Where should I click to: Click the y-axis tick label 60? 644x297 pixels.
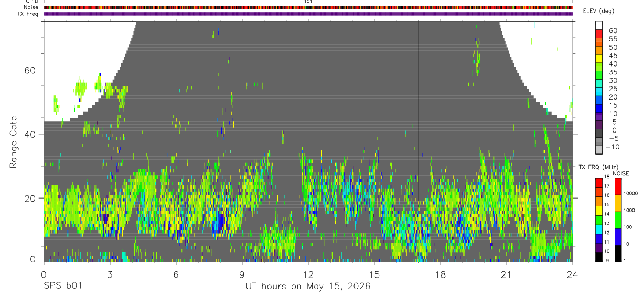point(31,70)
